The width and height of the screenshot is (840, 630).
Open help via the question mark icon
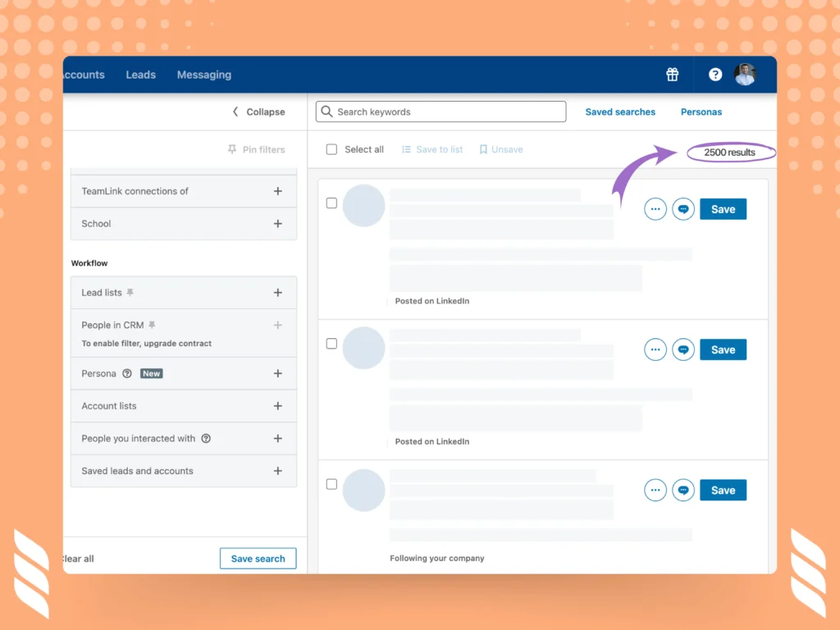tap(714, 75)
